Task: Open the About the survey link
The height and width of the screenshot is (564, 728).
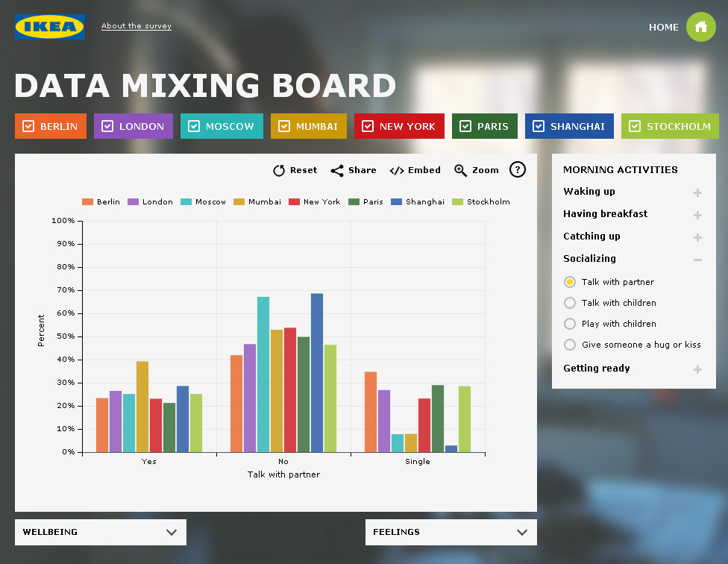Action: [x=136, y=26]
